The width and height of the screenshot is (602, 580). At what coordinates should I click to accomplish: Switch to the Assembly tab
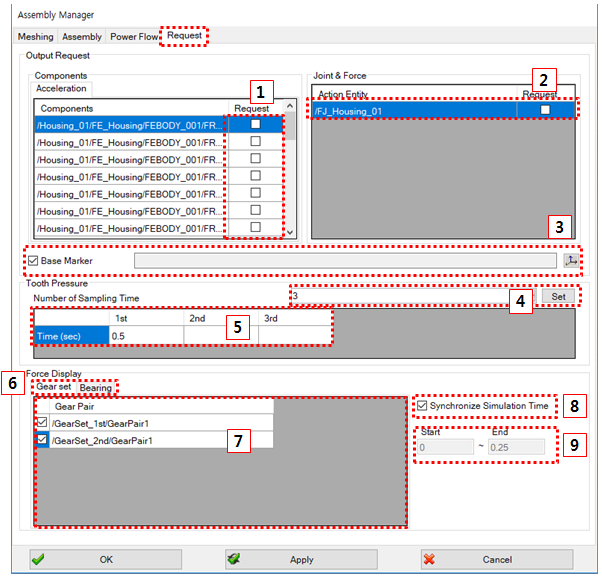pos(82,36)
